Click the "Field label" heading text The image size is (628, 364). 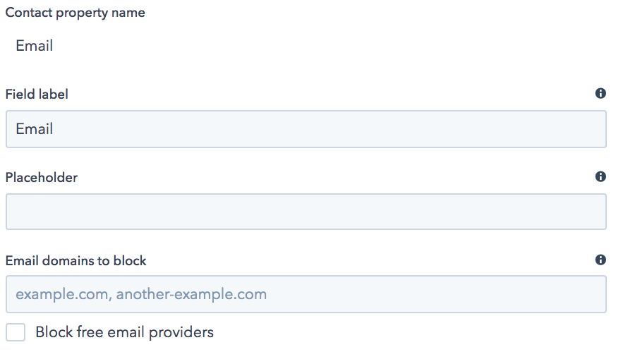click(x=37, y=94)
